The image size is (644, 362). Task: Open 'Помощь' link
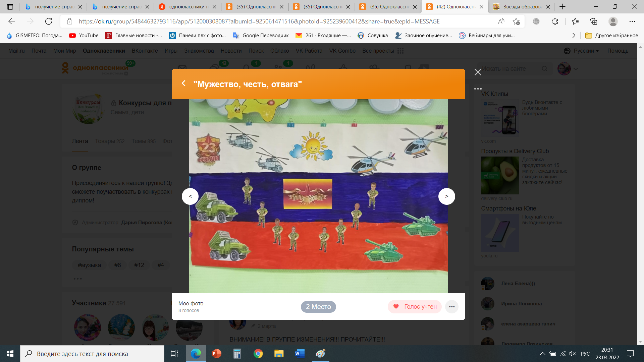pyautogui.click(x=618, y=51)
